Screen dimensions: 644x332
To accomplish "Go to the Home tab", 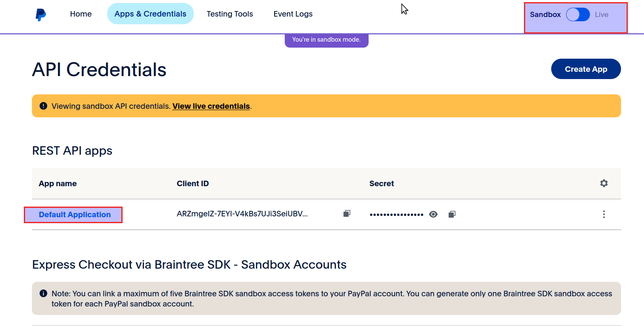I will click(x=81, y=14).
